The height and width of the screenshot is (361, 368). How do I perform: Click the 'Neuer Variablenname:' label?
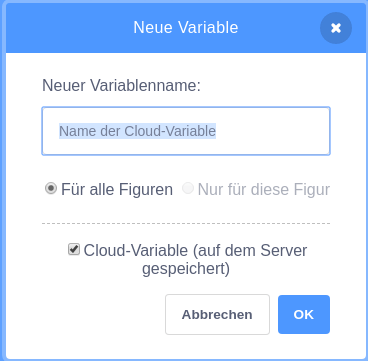121,86
